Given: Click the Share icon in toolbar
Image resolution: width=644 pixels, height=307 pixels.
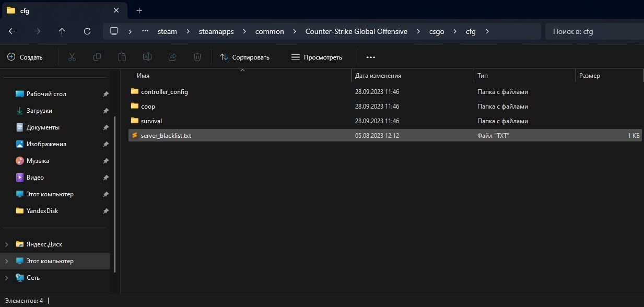Looking at the screenshot, I should click(x=172, y=57).
